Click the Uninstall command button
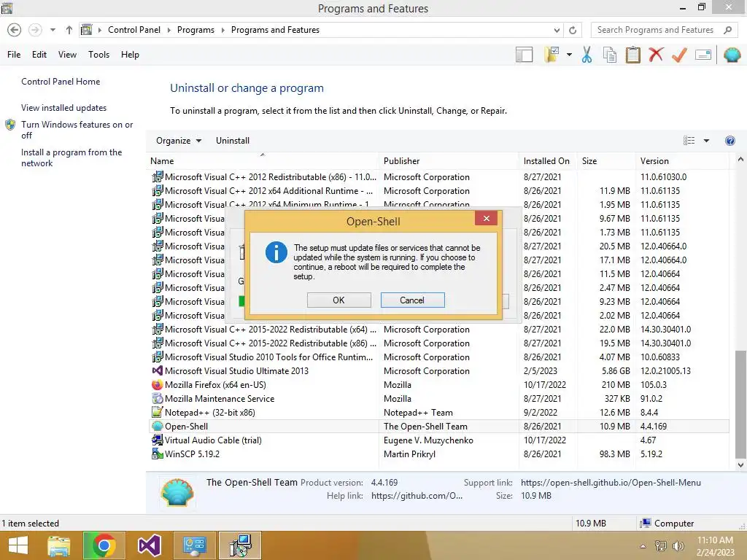747x560 pixels. click(233, 141)
